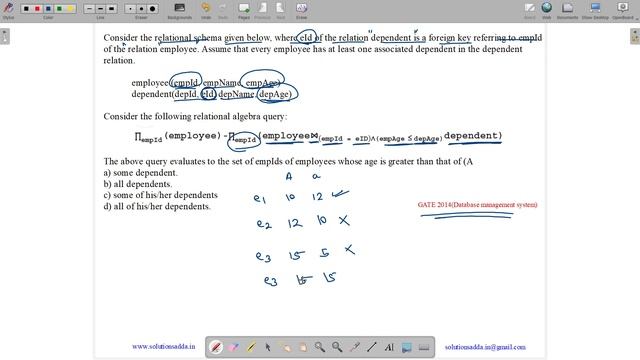This screenshot has height=360, width=640.
Task: Select the blue pen color
Action: pyautogui.click(x=48, y=9)
